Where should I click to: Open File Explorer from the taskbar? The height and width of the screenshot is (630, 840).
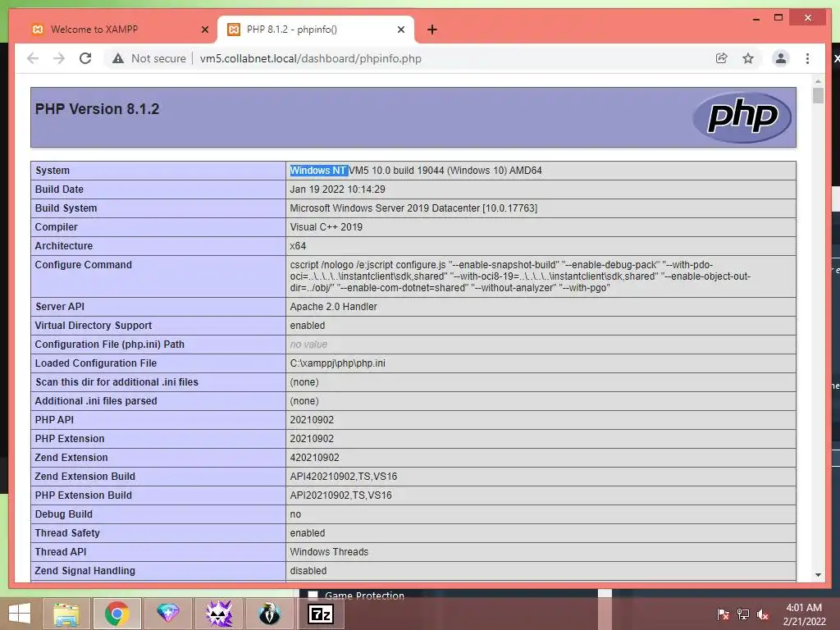[66, 614]
